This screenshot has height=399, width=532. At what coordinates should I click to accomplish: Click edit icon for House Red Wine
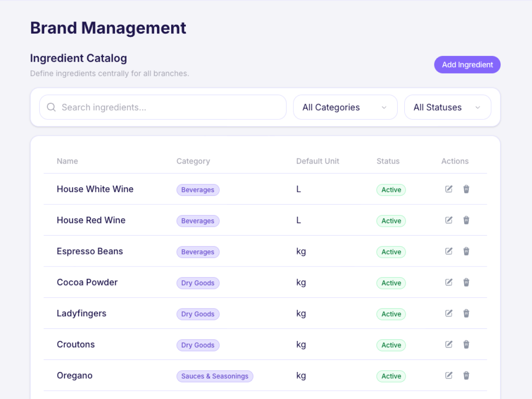(449, 220)
